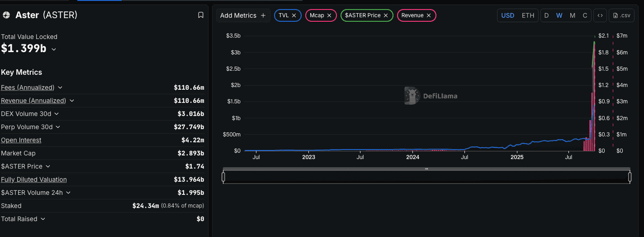Remove the TVL metric chip

coord(294,15)
